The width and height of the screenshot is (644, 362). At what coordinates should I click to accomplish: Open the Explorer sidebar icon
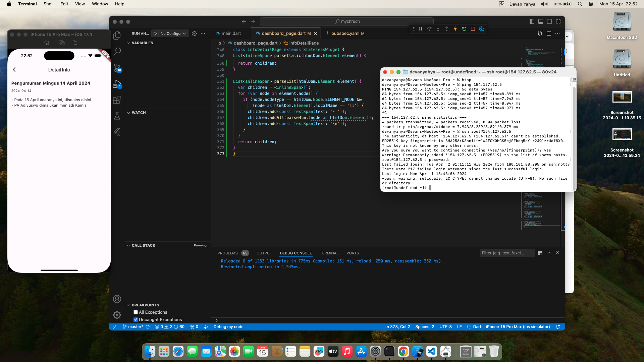[x=117, y=36]
